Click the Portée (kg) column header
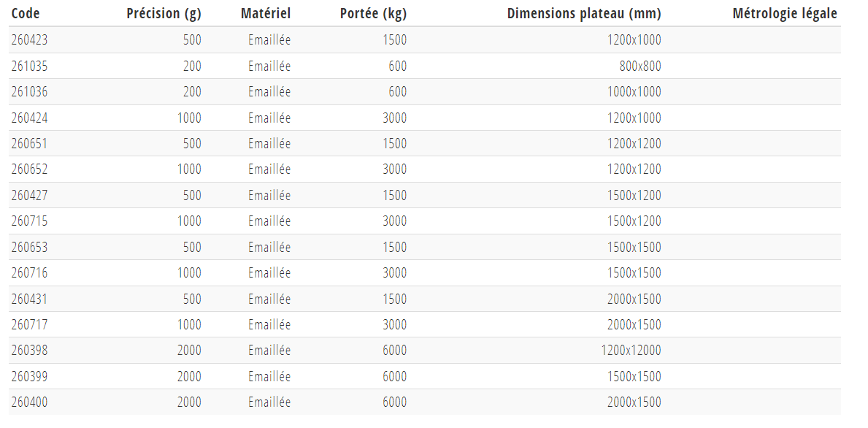The width and height of the screenshot is (868, 428). coord(373,13)
